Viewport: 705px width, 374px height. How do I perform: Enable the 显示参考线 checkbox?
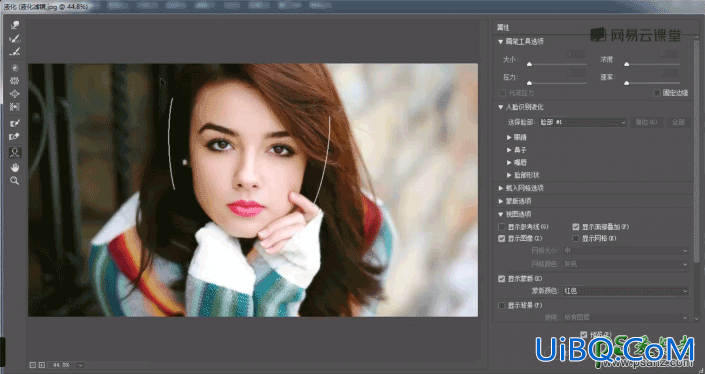pyautogui.click(x=502, y=227)
